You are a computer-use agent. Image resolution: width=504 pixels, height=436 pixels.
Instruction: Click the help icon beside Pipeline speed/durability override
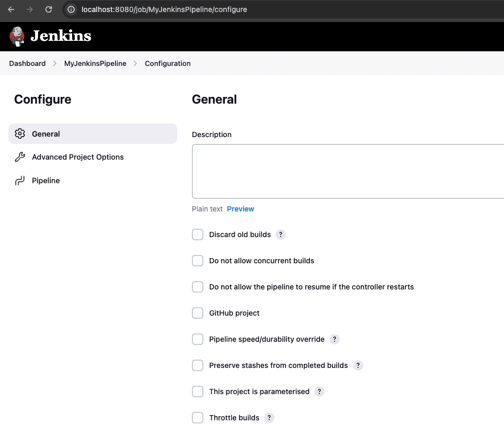[x=335, y=339]
